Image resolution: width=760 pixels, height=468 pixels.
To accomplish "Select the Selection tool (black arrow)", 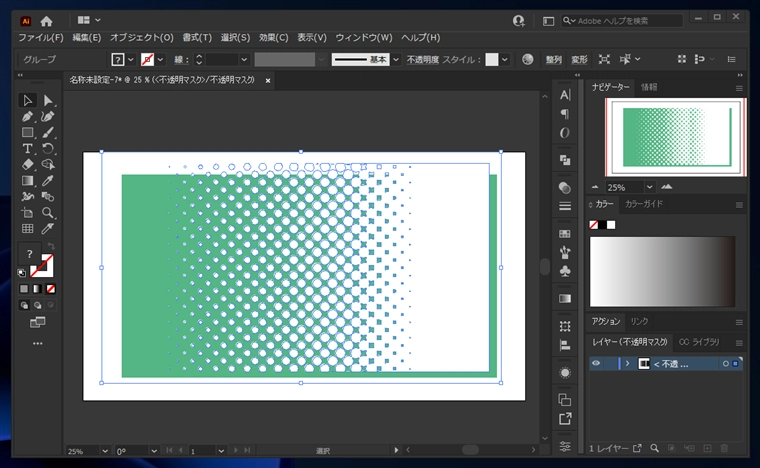I will (27, 100).
